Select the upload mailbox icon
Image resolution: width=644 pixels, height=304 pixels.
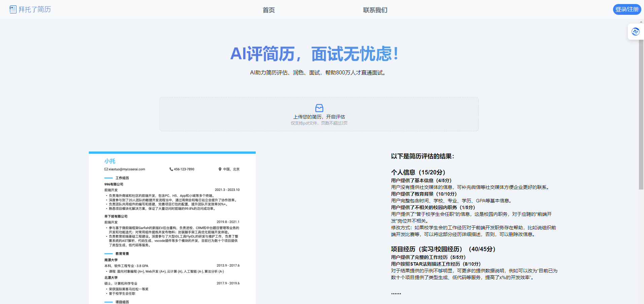(319, 108)
